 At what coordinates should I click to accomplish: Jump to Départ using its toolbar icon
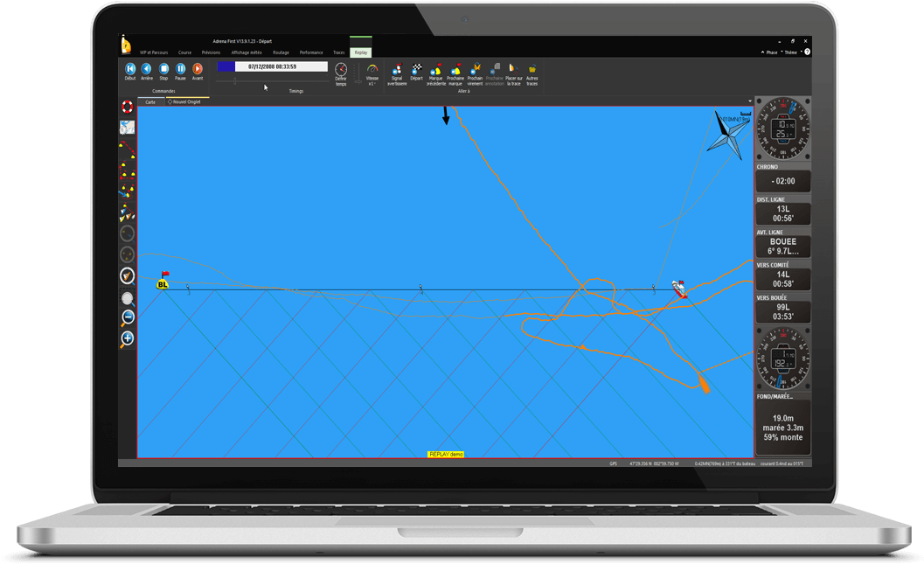(x=417, y=70)
